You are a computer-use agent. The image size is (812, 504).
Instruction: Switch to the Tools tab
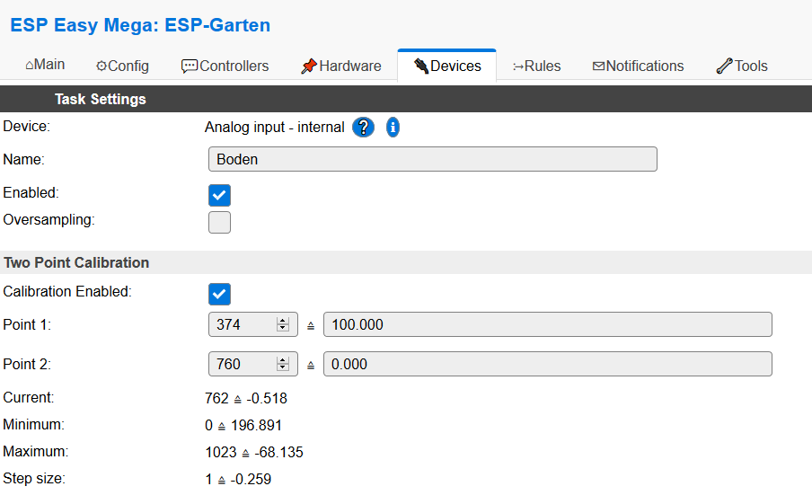742,66
